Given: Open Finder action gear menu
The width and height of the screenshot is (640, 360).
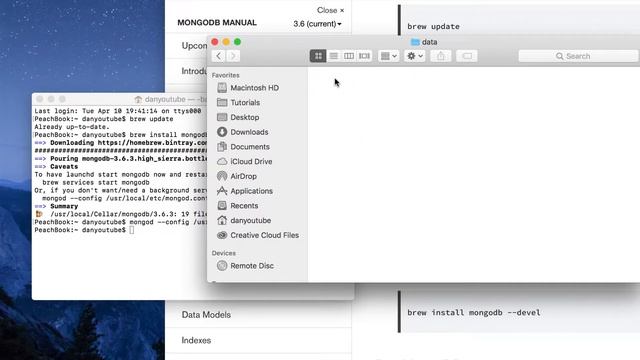Looking at the screenshot, I should (x=414, y=56).
